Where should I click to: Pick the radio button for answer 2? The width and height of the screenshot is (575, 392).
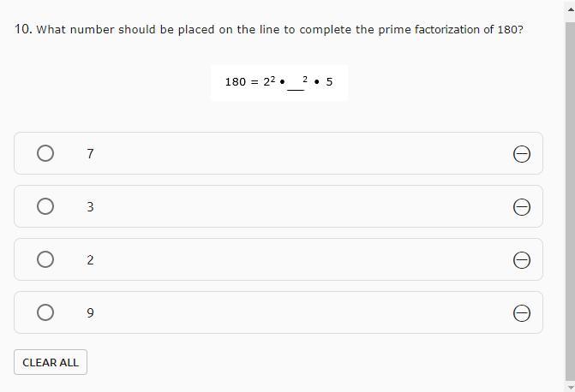point(45,259)
